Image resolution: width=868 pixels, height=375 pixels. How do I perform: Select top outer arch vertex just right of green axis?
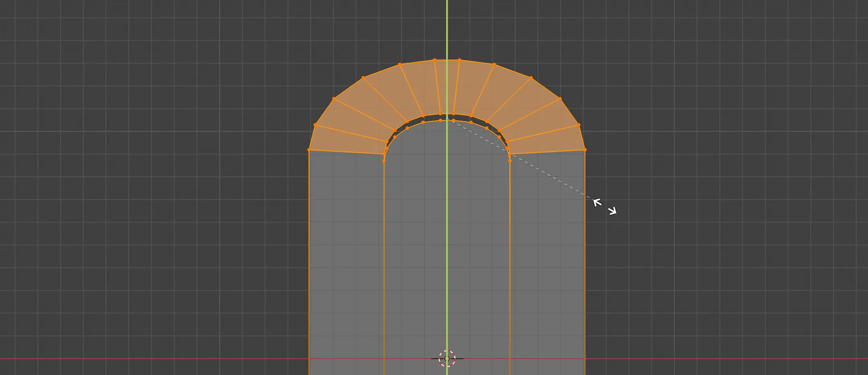[459, 60]
